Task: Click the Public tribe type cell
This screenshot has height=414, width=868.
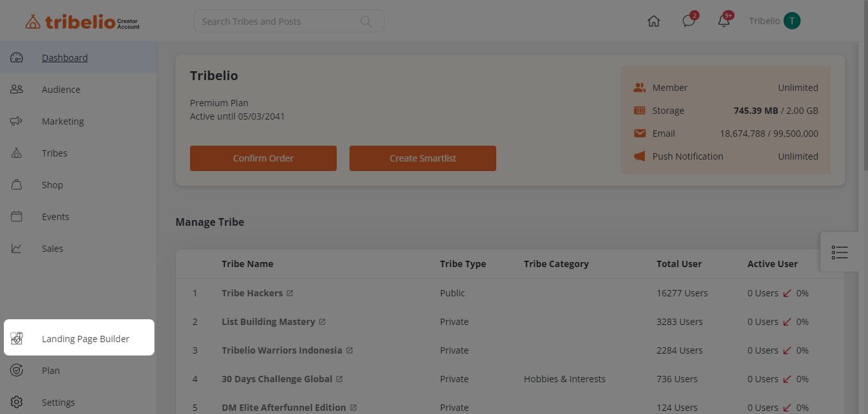Action: [x=452, y=293]
